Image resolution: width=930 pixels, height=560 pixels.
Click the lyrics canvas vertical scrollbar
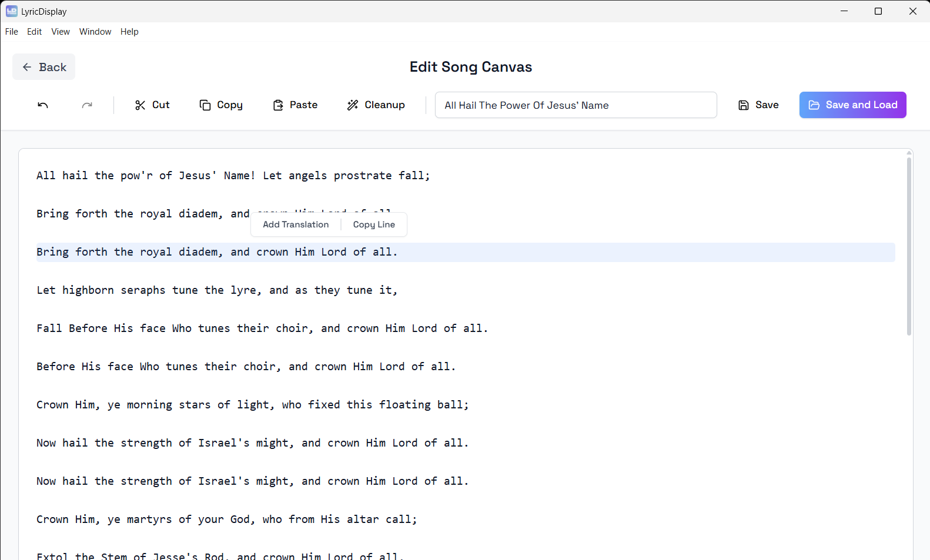coord(909,247)
